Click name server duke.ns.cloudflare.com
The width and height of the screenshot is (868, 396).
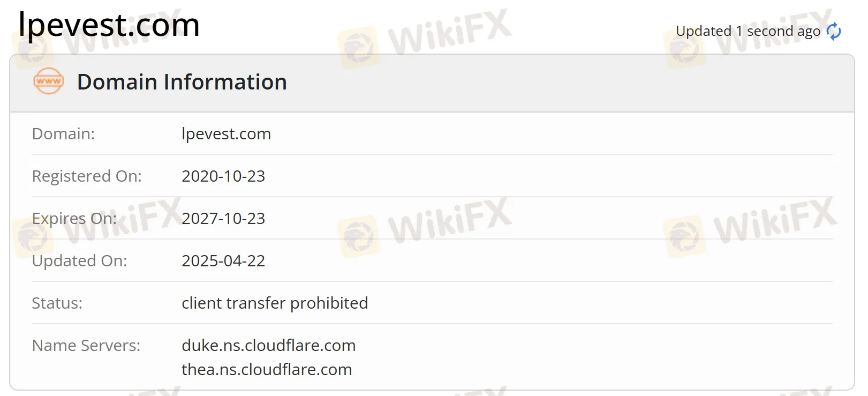tap(269, 345)
